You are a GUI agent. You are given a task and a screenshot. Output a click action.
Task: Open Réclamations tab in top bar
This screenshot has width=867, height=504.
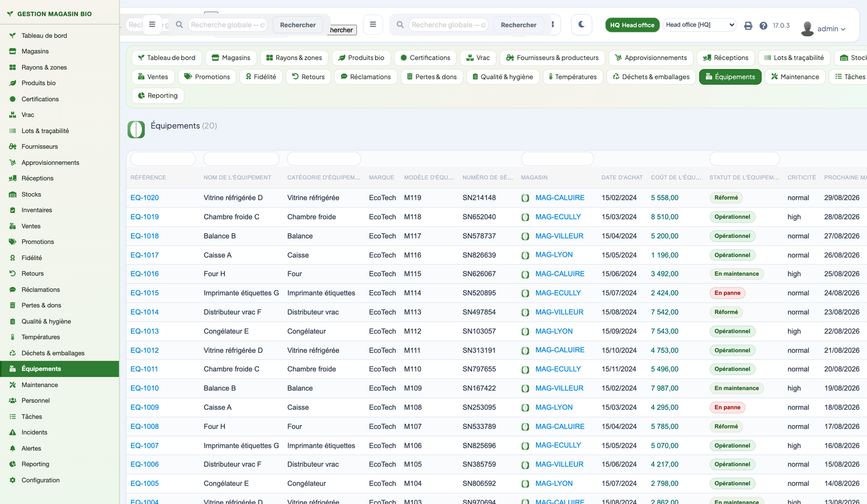tap(366, 77)
